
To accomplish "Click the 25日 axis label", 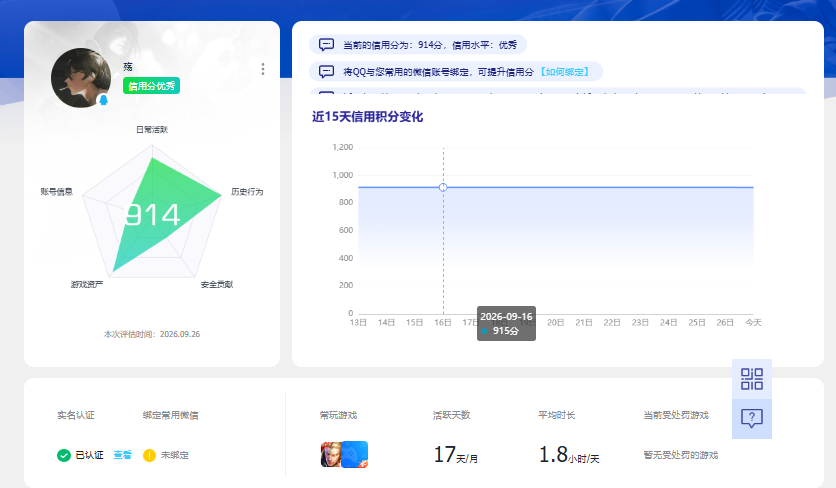I will tap(697, 323).
